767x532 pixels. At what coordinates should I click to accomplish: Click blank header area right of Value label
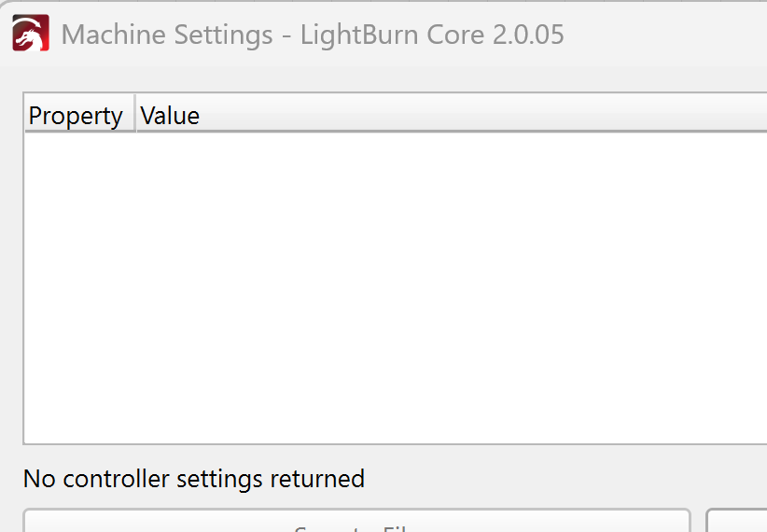click(467, 116)
